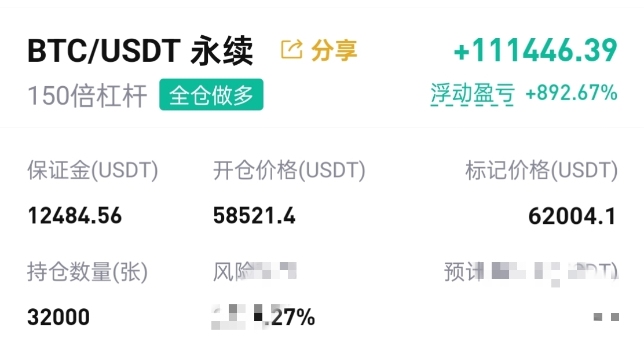This screenshot has width=644, height=354.
Task: Click the risk percentage ending in .27%
Action: coord(264,317)
